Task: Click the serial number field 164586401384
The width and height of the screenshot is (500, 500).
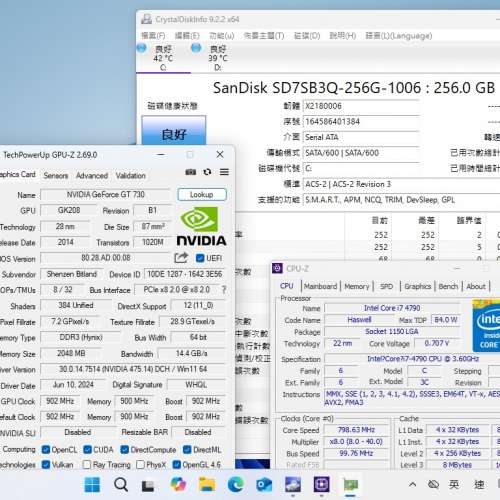Action: point(361,122)
